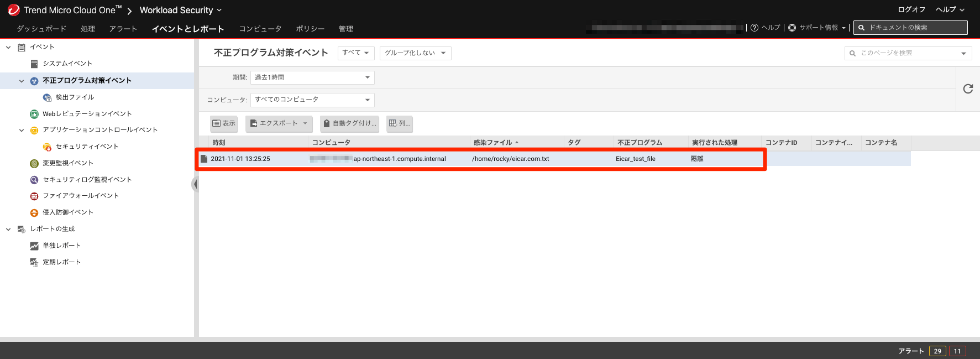Open 検出ファイル in the sidebar
This screenshot has height=359, width=980.
point(75,97)
